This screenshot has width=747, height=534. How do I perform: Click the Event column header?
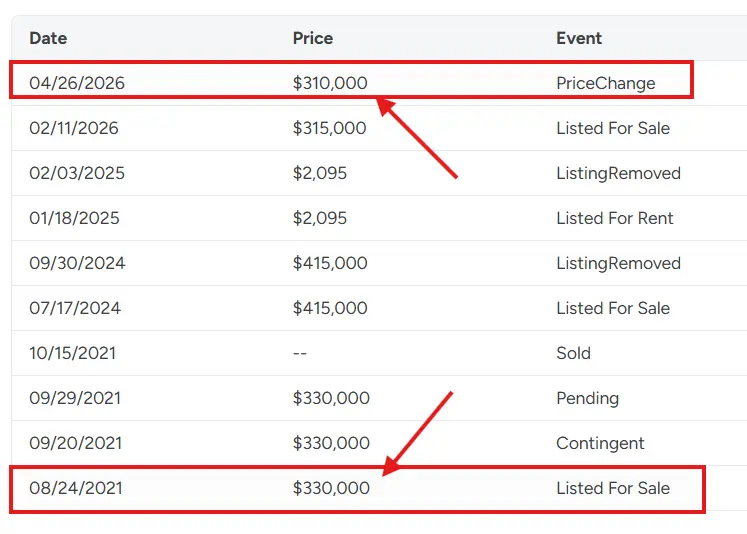[579, 38]
